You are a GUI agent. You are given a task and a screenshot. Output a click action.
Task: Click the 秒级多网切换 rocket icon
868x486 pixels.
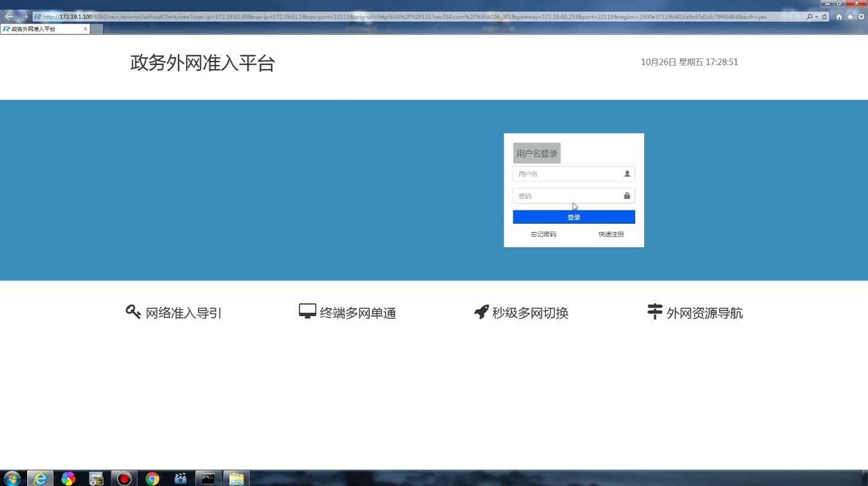[481, 312]
